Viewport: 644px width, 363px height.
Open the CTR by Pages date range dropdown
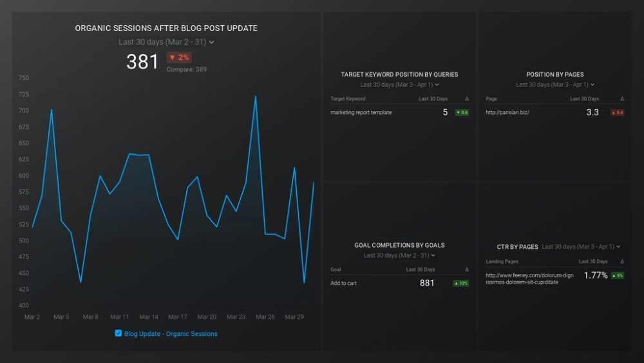[x=581, y=246]
